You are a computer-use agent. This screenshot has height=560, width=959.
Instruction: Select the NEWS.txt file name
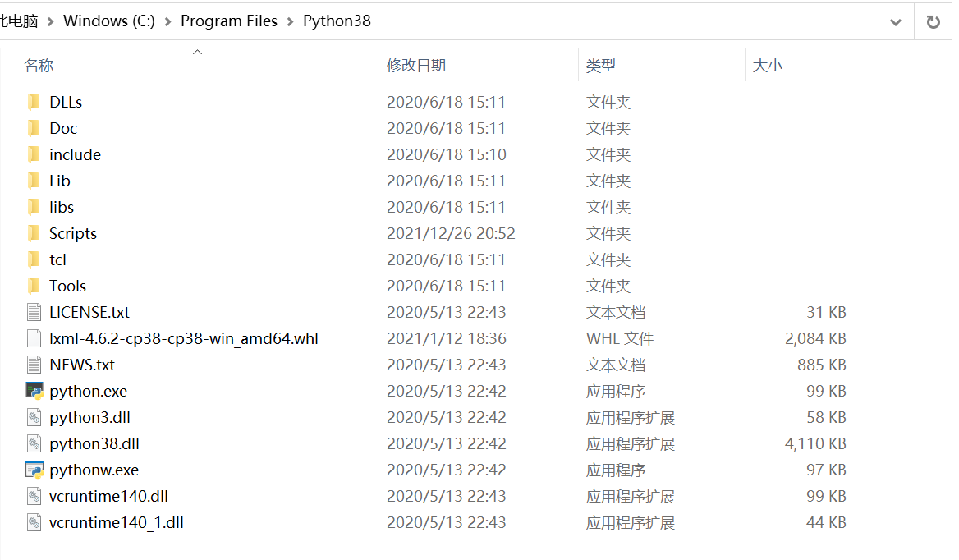(x=82, y=365)
